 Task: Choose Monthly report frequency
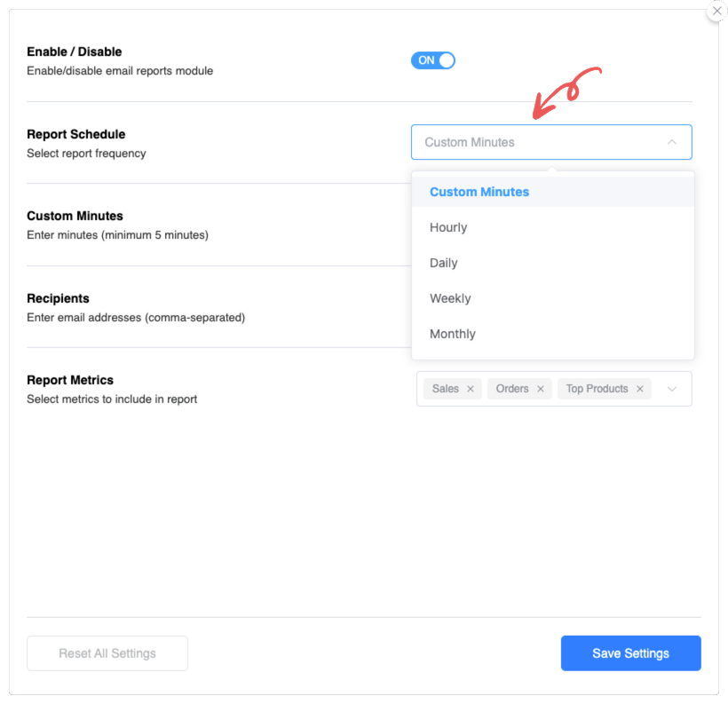coord(453,334)
